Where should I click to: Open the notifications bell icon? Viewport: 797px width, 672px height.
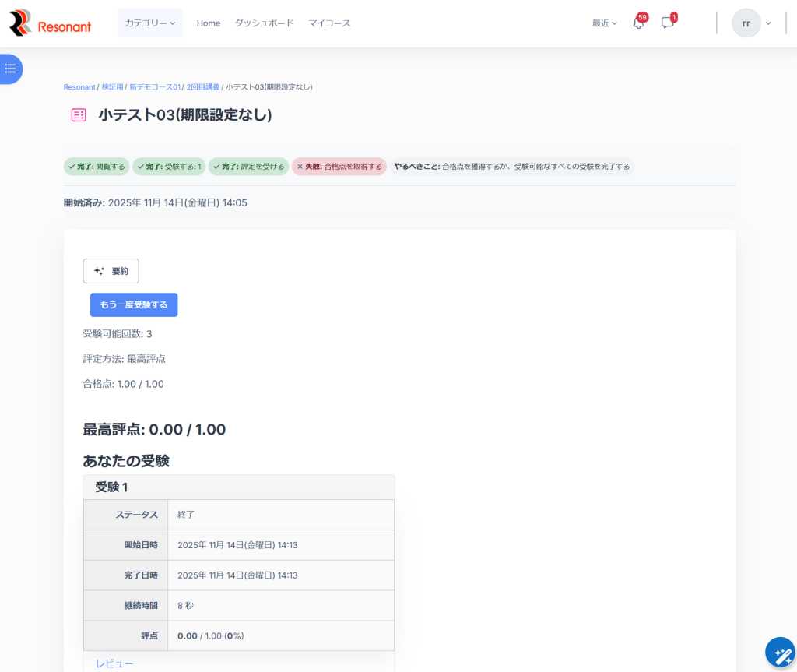coord(638,23)
